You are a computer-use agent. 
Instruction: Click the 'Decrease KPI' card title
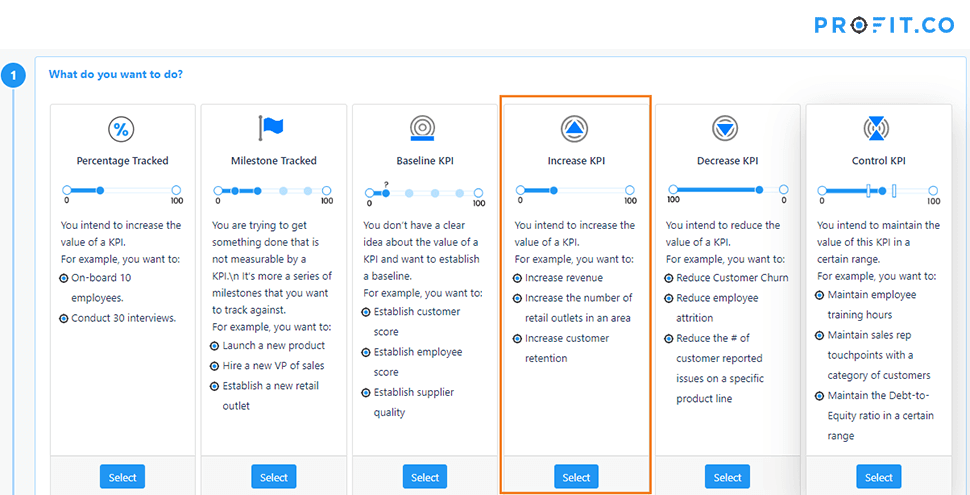(728, 161)
